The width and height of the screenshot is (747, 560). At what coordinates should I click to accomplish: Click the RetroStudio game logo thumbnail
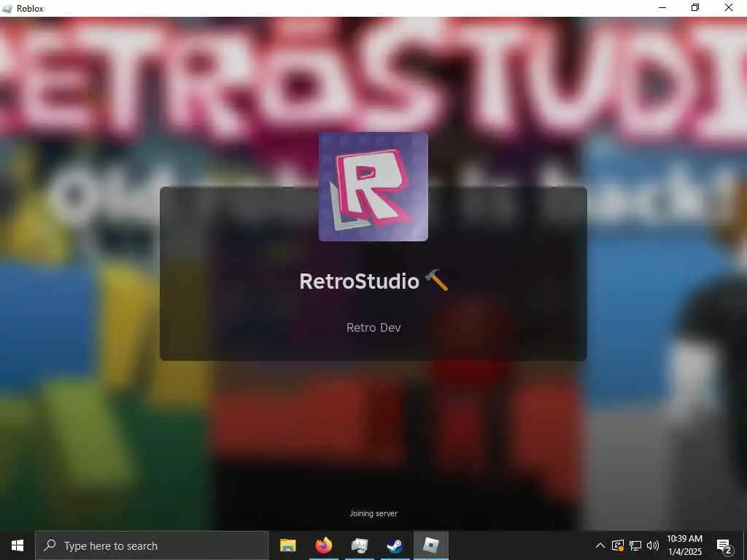[x=373, y=187]
